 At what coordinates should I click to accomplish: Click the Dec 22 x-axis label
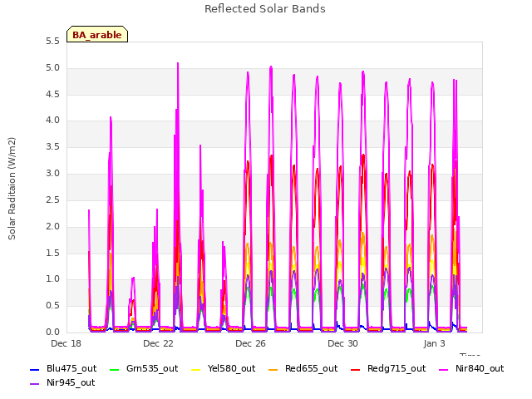click(159, 343)
